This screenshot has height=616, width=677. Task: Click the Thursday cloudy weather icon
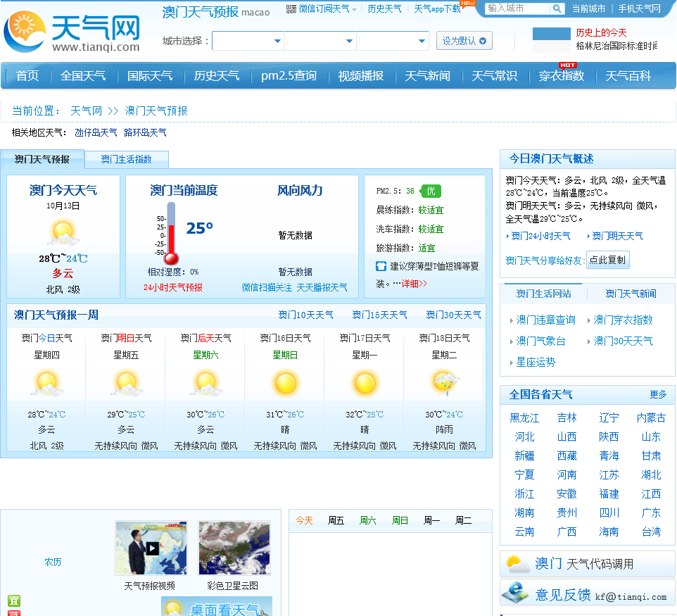(47, 383)
